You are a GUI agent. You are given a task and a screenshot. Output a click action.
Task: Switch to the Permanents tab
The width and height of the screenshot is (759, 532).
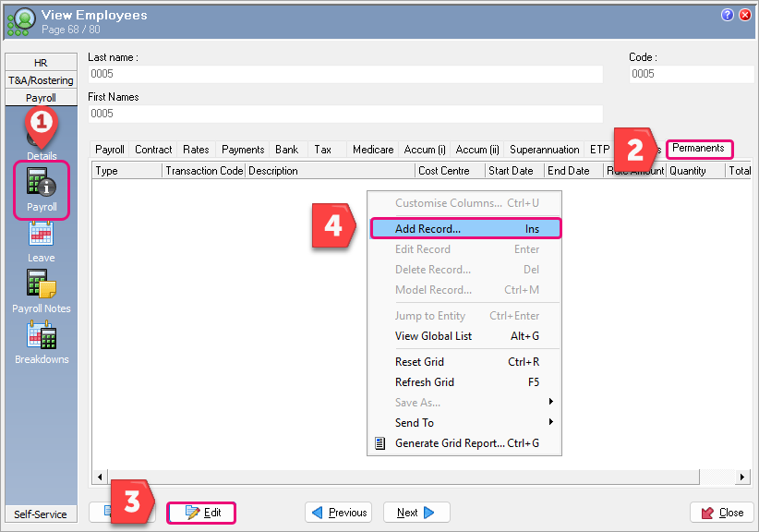coord(698,149)
